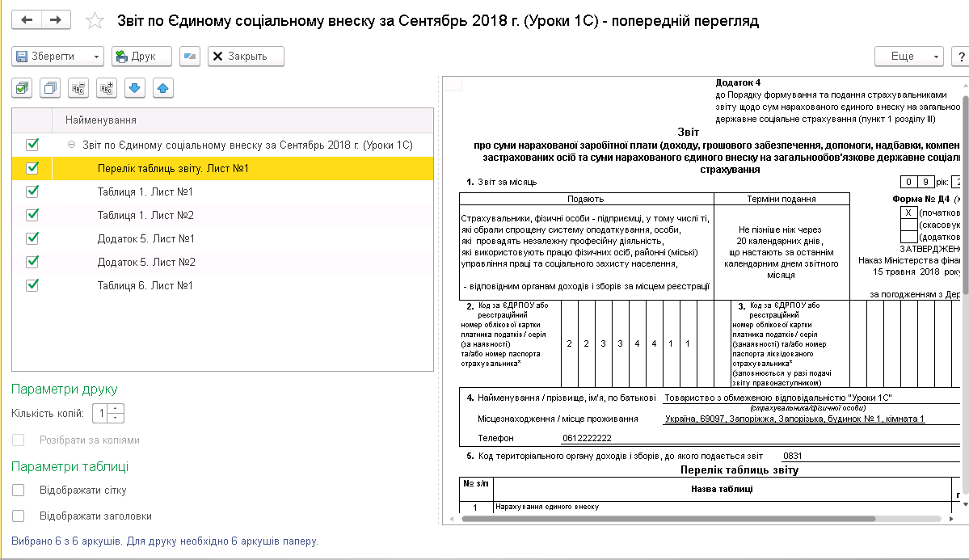The height and width of the screenshot is (560, 969).
Task: Click the preview horizontal scrollbar thumb
Action: 668,519
